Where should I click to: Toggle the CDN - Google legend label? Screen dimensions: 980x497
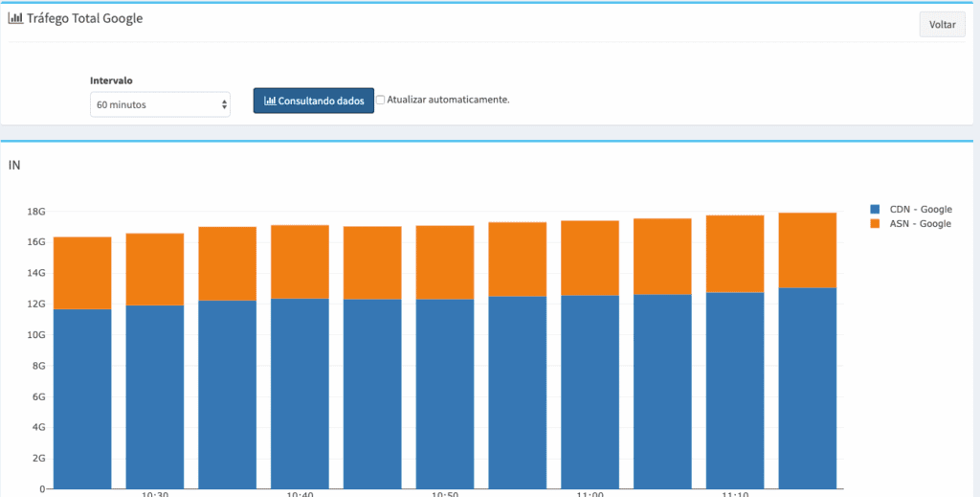(x=921, y=210)
